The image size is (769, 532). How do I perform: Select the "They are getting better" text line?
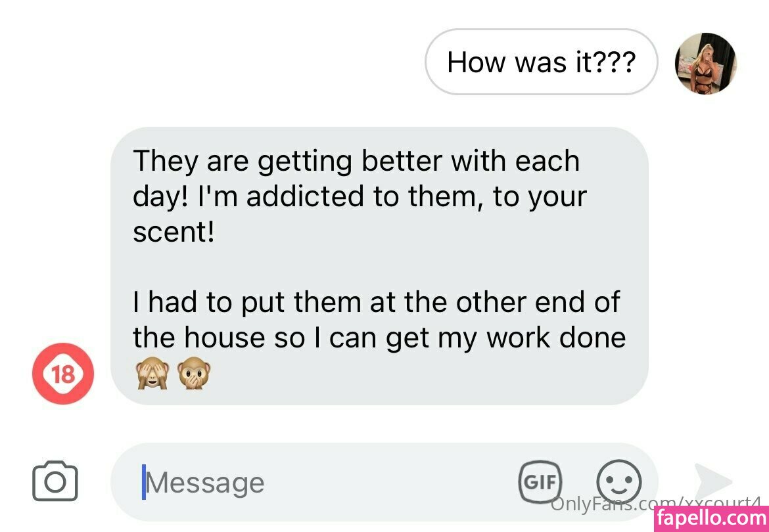pos(356,161)
